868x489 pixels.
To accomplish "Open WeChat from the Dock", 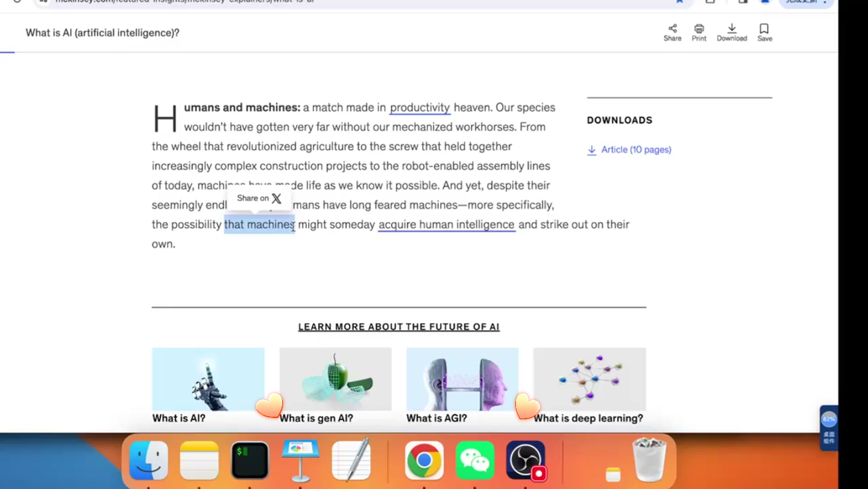I will pos(474,460).
